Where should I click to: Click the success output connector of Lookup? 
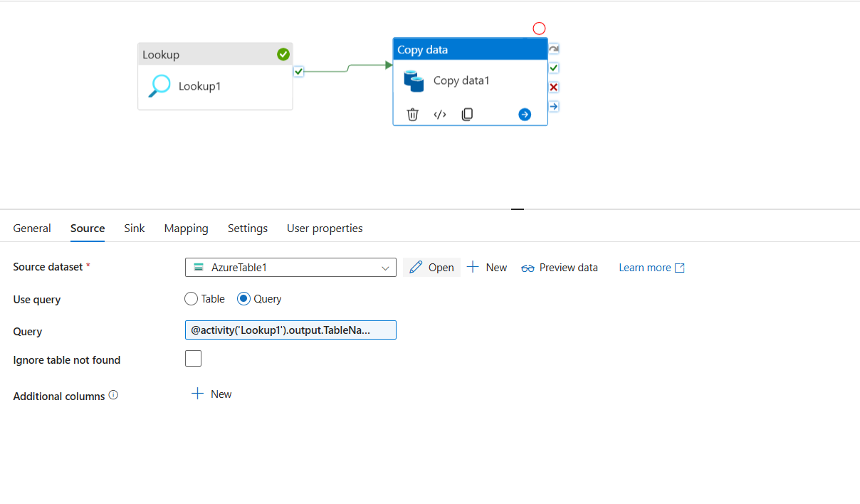point(299,71)
